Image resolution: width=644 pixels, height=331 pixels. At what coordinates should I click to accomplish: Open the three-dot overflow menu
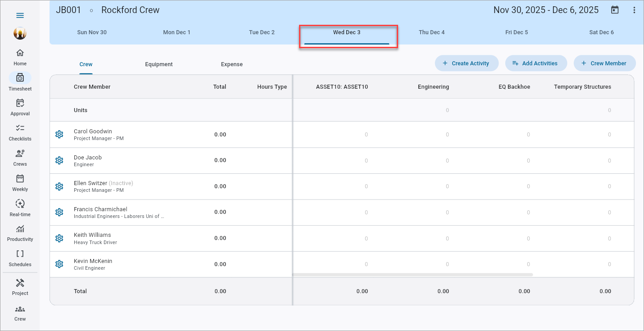(x=635, y=9)
